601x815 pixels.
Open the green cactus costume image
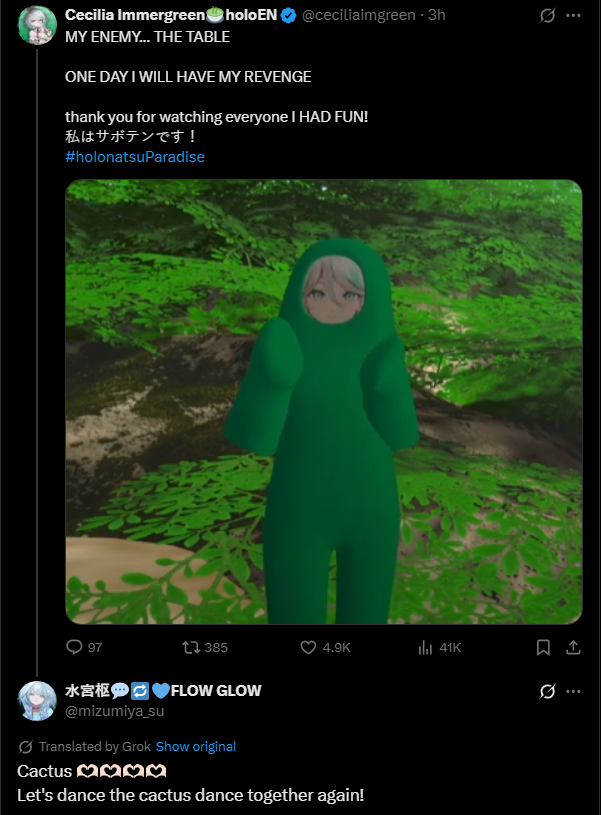click(x=323, y=402)
